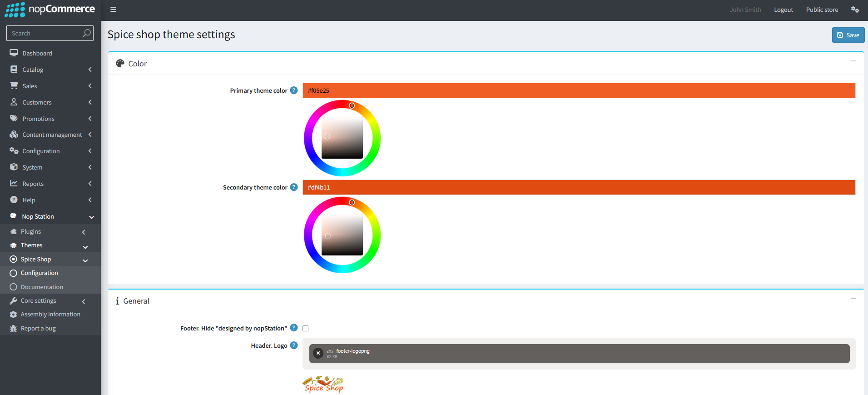The width and height of the screenshot is (868, 395).
Task: Click the Sales cart icon
Action: pos(14,85)
